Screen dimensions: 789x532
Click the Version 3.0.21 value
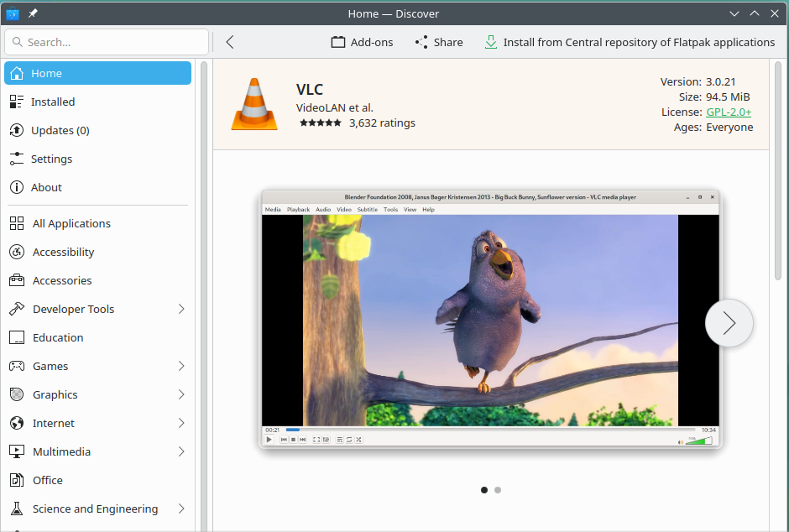click(720, 81)
